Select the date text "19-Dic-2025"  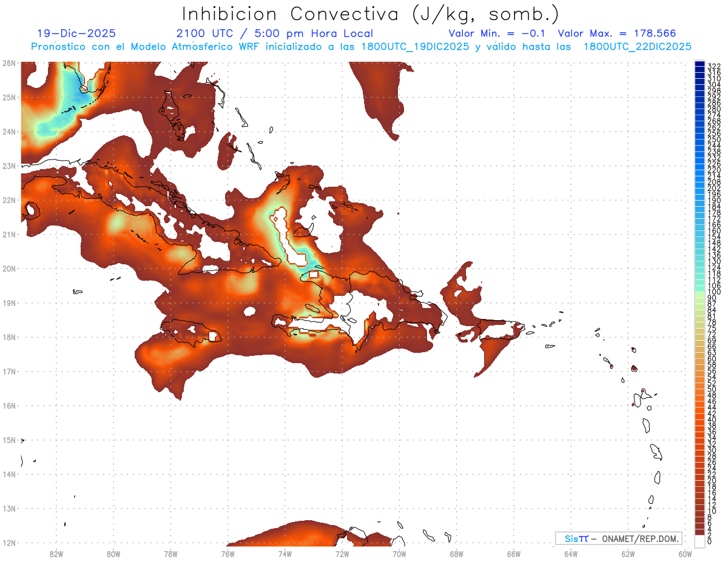click(x=76, y=33)
